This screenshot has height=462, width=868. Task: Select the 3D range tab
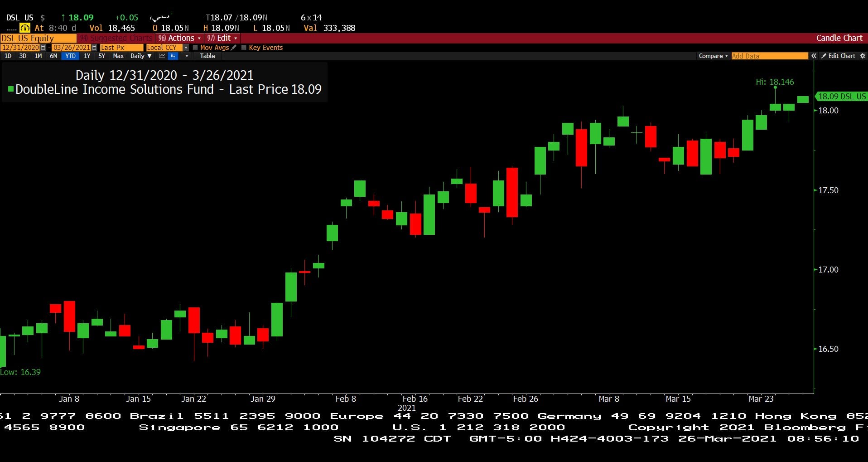[x=23, y=56]
